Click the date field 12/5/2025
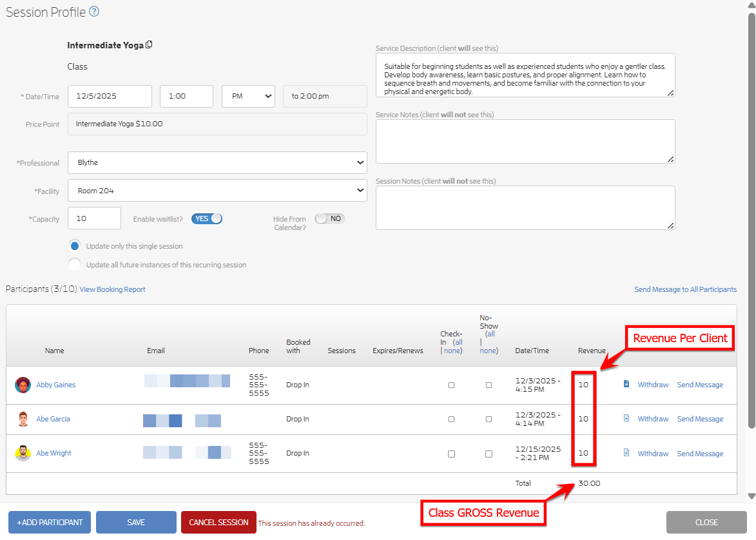756x540 pixels. pos(110,96)
